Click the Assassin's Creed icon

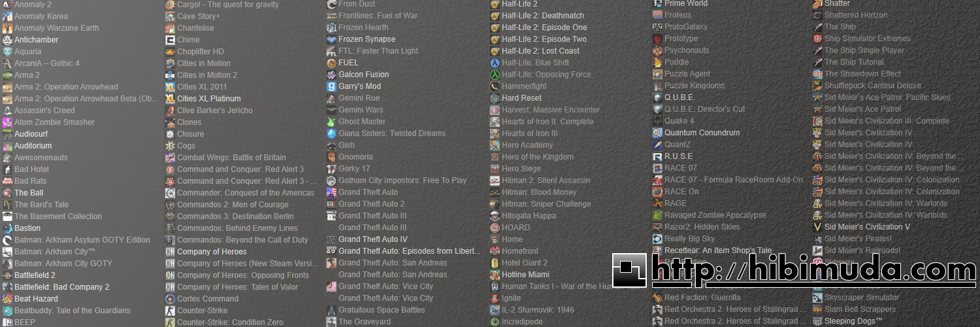click(x=7, y=111)
